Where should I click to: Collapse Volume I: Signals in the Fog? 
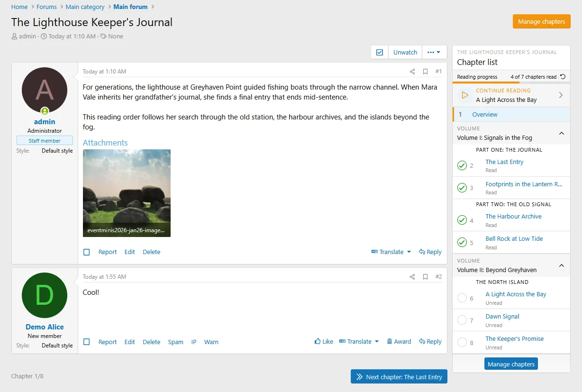click(x=562, y=133)
